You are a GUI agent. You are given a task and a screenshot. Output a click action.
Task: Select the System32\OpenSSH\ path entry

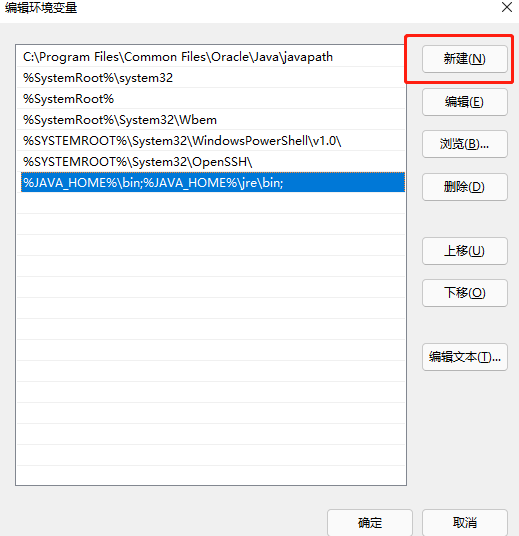point(211,162)
